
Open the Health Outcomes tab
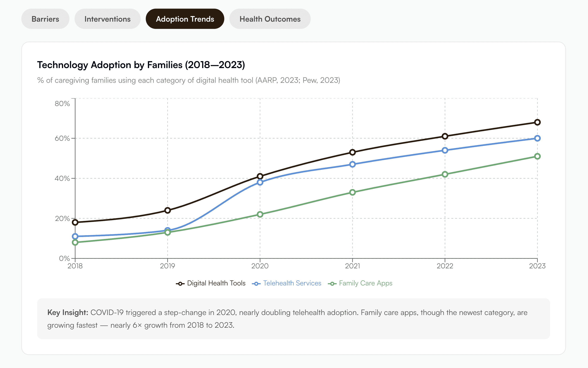270,19
